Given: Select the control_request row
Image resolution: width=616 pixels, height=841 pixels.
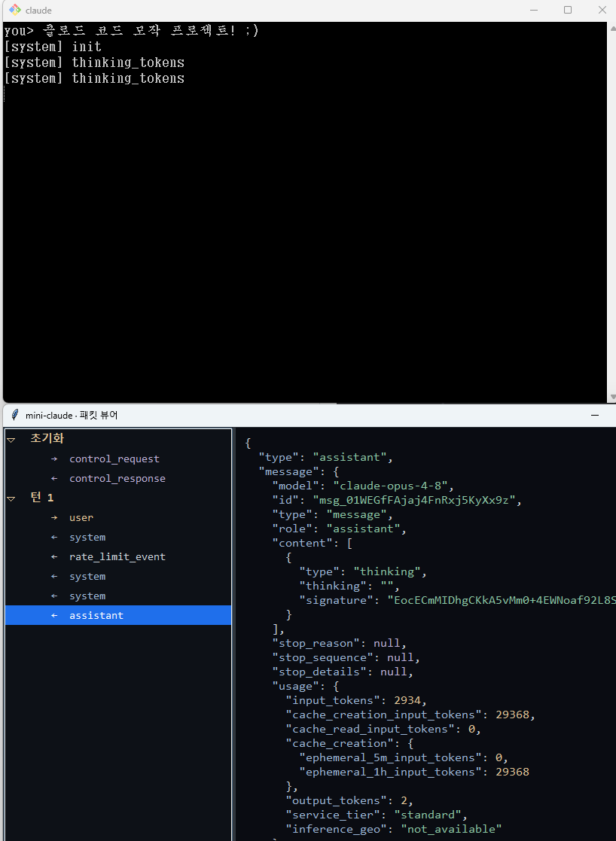Looking at the screenshot, I should pyautogui.click(x=118, y=459).
